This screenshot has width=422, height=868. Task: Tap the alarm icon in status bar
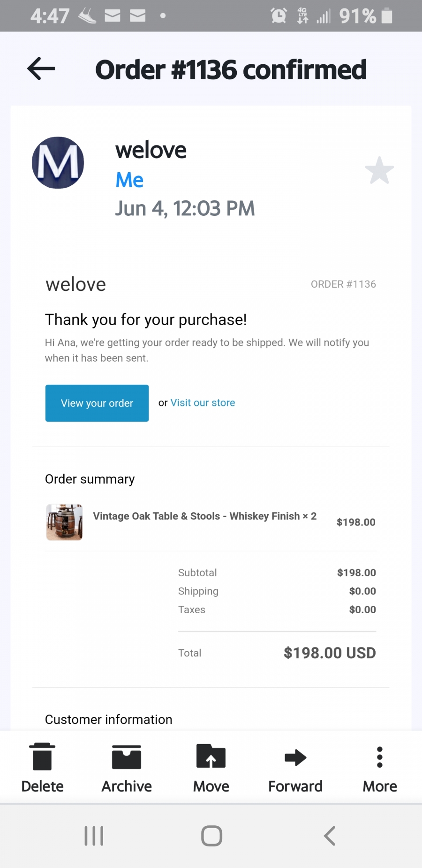(279, 16)
